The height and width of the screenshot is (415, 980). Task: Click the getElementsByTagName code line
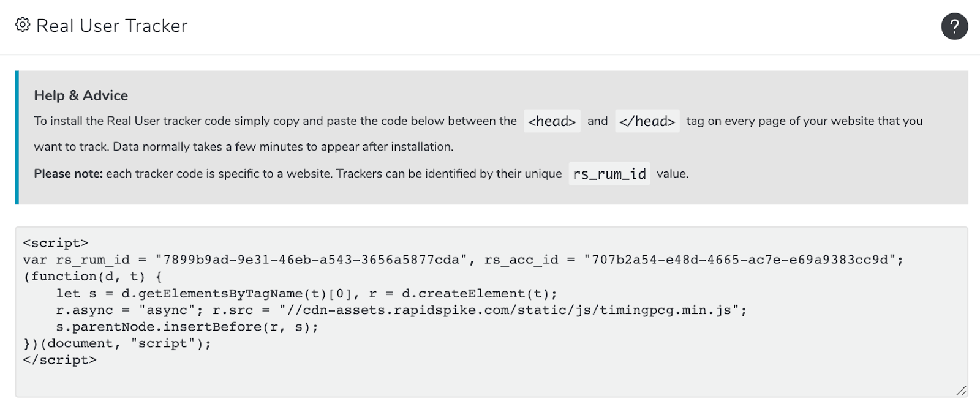[307, 293]
